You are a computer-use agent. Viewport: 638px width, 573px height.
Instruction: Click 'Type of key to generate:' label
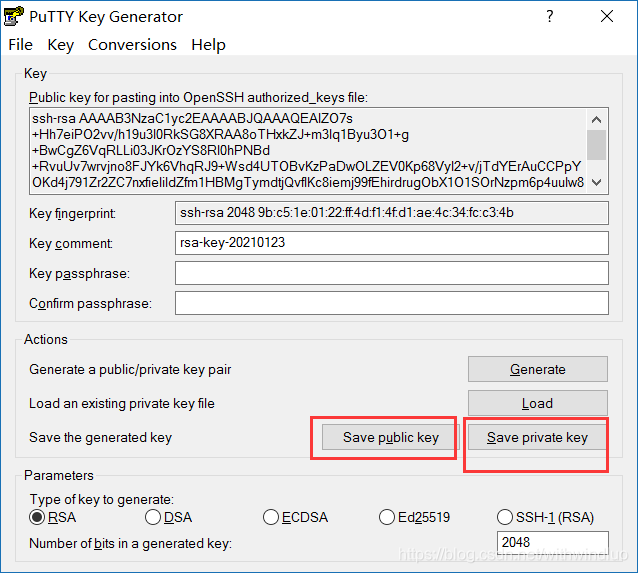pos(102,499)
